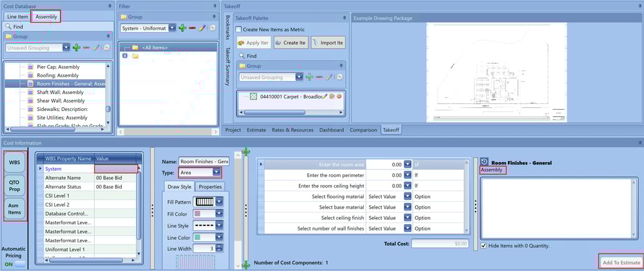Open the Estimate tab

coord(256,130)
